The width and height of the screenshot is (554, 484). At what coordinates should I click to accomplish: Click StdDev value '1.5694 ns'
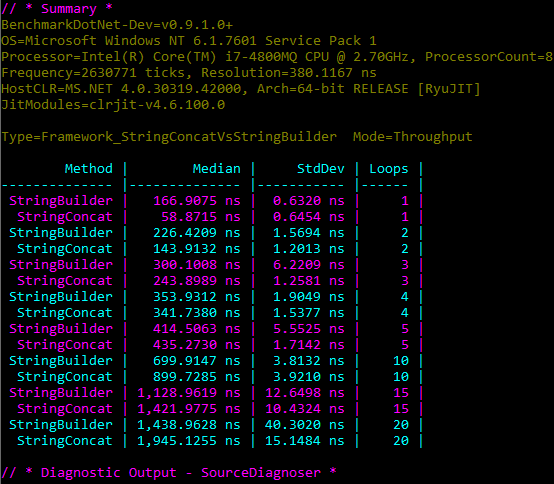(x=308, y=233)
